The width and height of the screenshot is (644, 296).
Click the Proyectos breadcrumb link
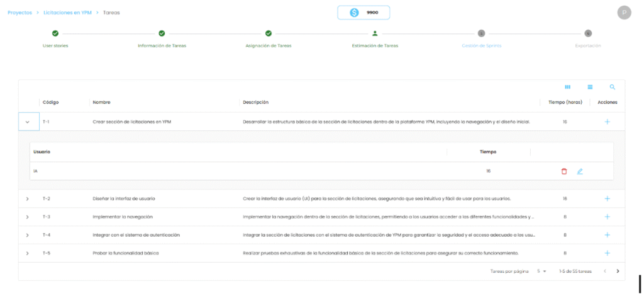tap(19, 13)
